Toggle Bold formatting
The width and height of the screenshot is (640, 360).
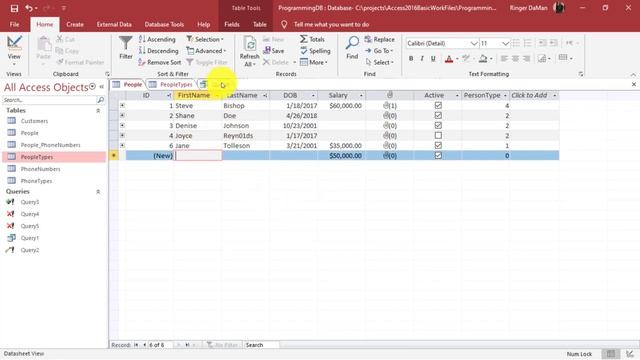pyautogui.click(x=411, y=59)
